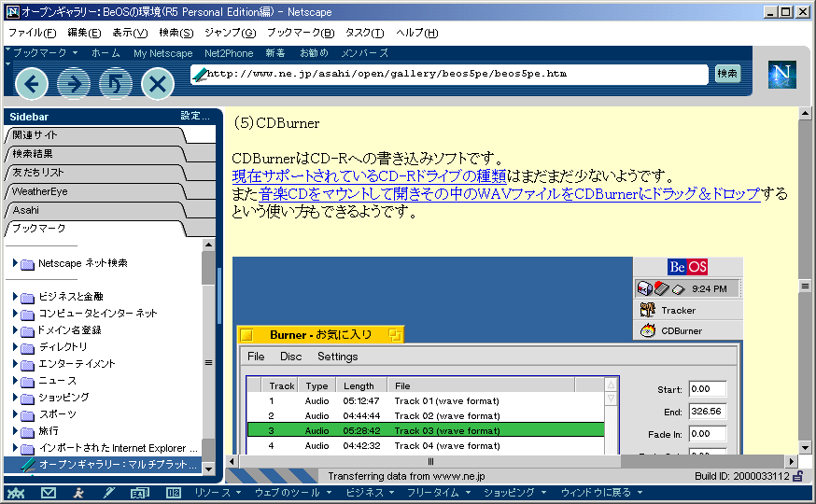Open the Instant Messenger running man icon
The width and height of the screenshot is (816, 504).
pyautogui.click(x=78, y=493)
